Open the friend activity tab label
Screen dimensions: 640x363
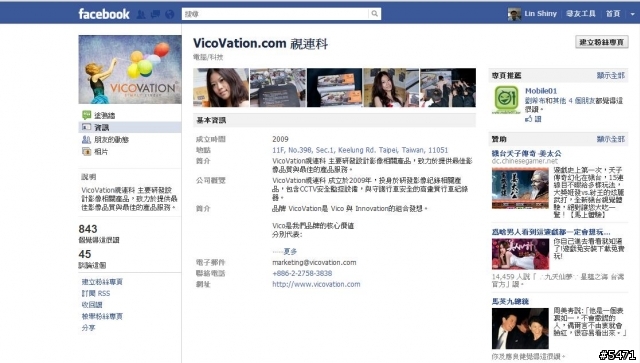[111, 140]
